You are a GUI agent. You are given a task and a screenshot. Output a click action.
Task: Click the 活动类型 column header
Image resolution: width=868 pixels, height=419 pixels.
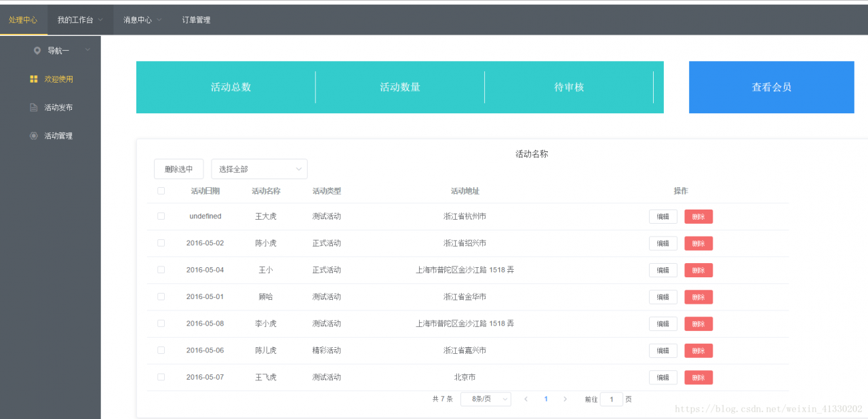pos(327,191)
